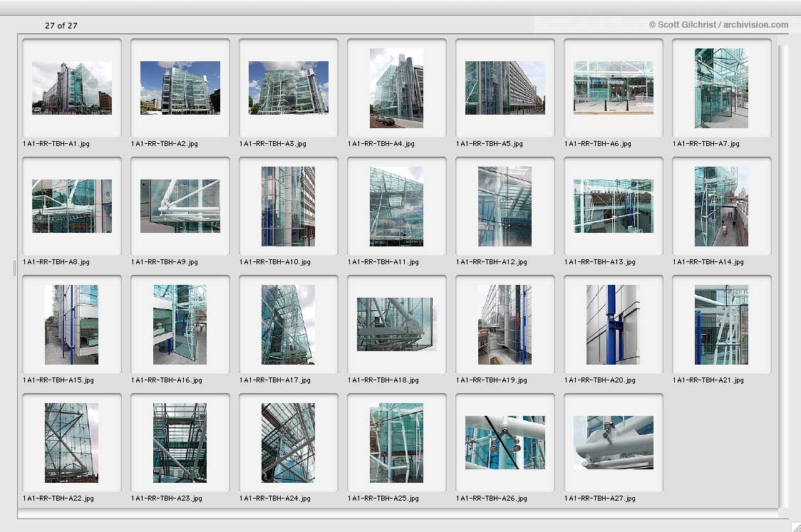Click the filename text "1A1-RR-TBH-A14.jpg"
This screenshot has height=532, width=801.
pos(708,262)
